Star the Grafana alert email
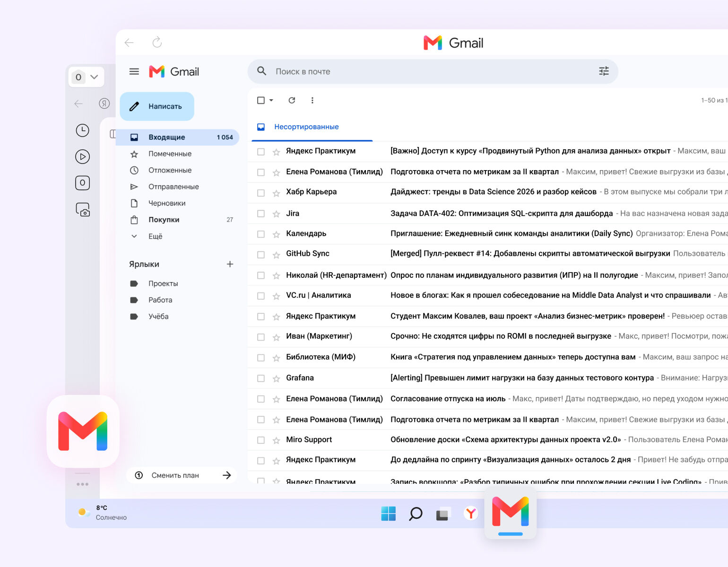728x567 pixels. coord(277,378)
